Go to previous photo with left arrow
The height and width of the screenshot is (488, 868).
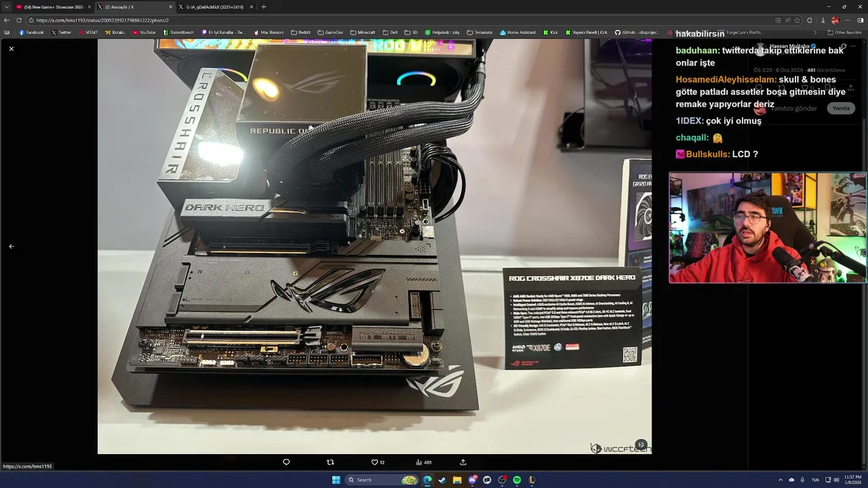pyautogui.click(x=11, y=246)
